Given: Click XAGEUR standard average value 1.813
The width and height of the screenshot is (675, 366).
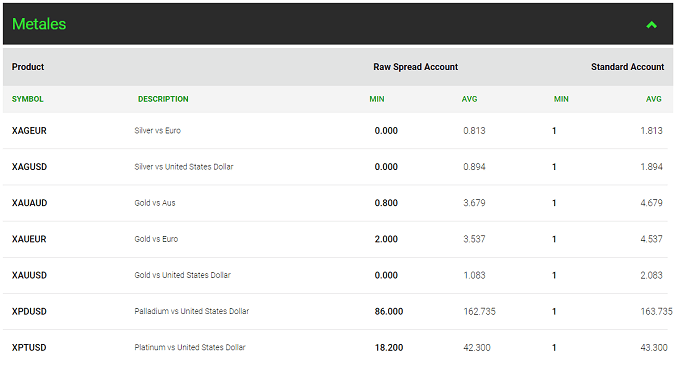Looking at the screenshot, I should pyautogui.click(x=651, y=130).
